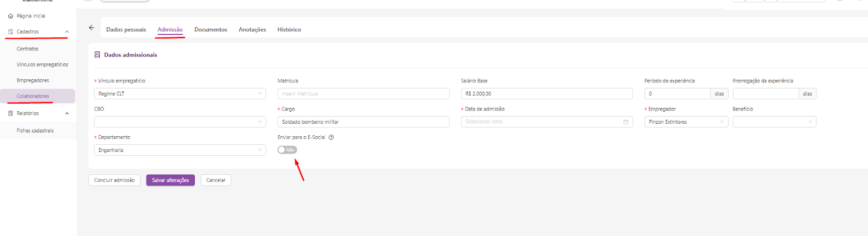Collapse the Cadastros menu chevron

67,32
